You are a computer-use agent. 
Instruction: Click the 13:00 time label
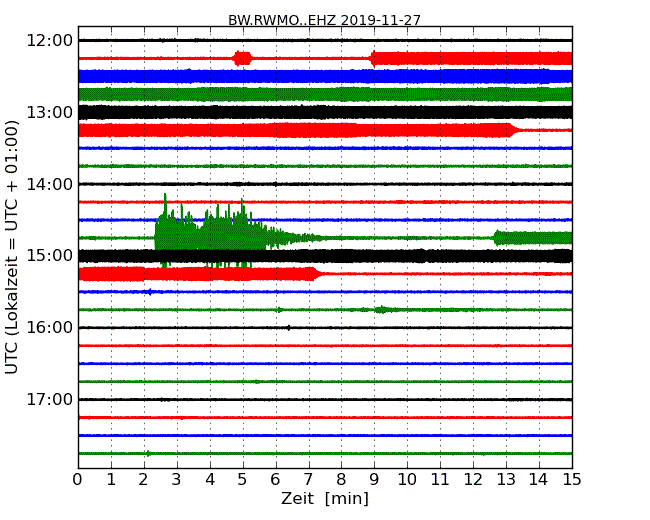pos(49,112)
